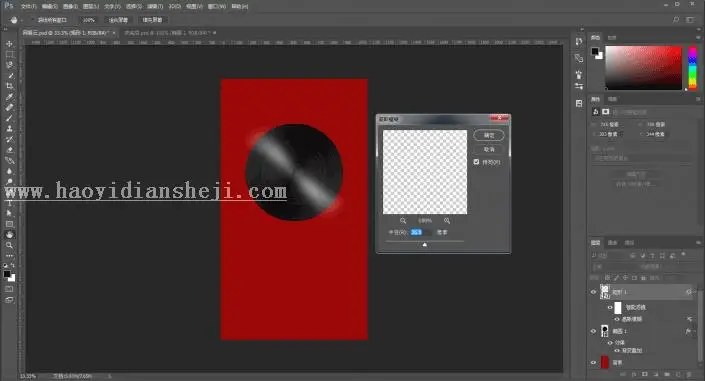Swap foreground and background colors in toolbox
705x381 pixels.
[13, 266]
